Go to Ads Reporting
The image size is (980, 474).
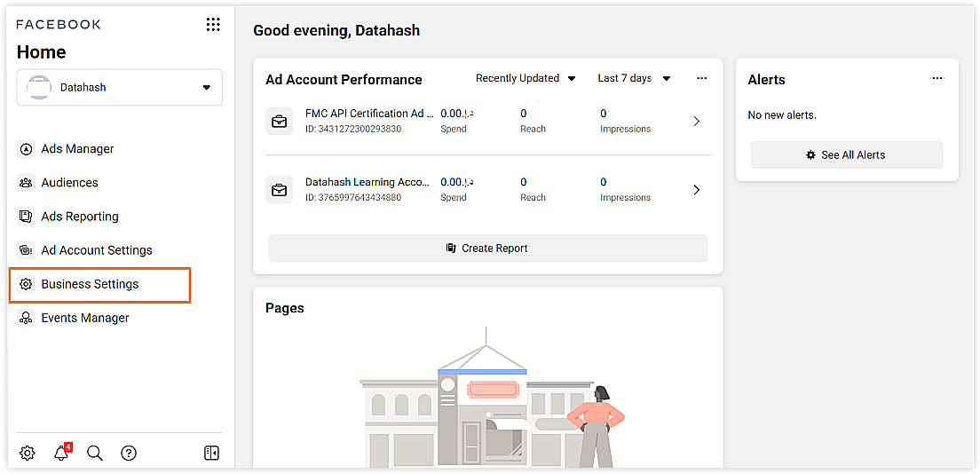[80, 217]
